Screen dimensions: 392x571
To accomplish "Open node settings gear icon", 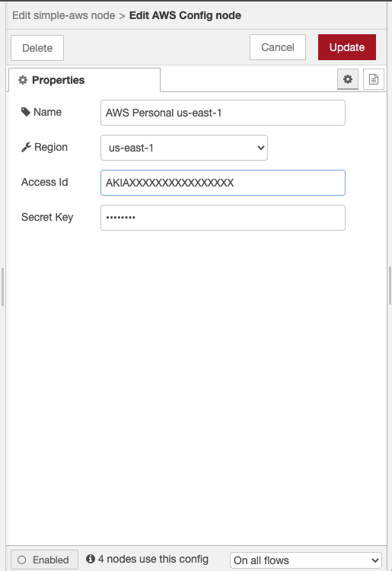I will (348, 79).
